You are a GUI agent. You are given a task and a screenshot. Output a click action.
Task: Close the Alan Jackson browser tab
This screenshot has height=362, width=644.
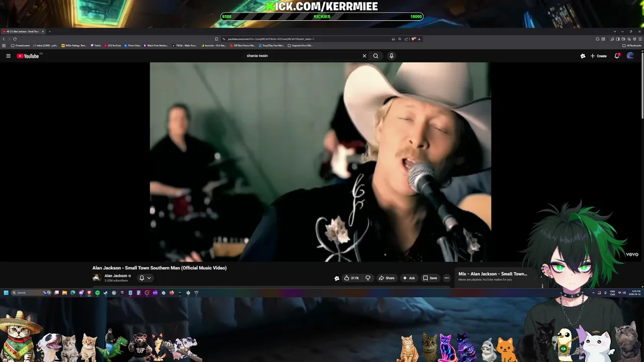(43, 31)
